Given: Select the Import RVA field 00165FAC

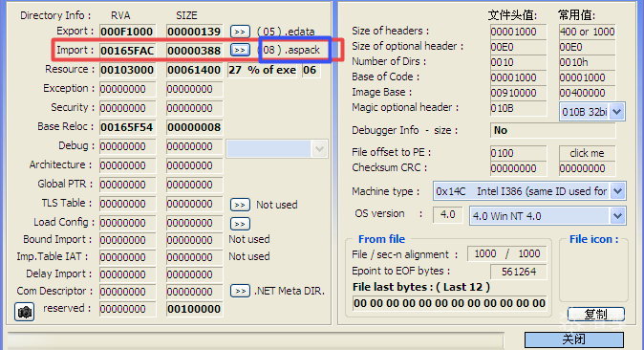Looking at the screenshot, I should (128, 51).
